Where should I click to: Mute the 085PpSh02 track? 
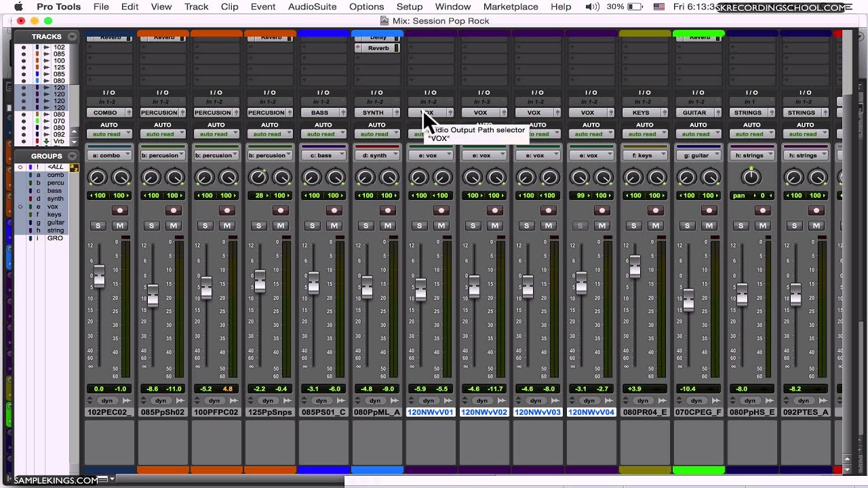(x=174, y=226)
